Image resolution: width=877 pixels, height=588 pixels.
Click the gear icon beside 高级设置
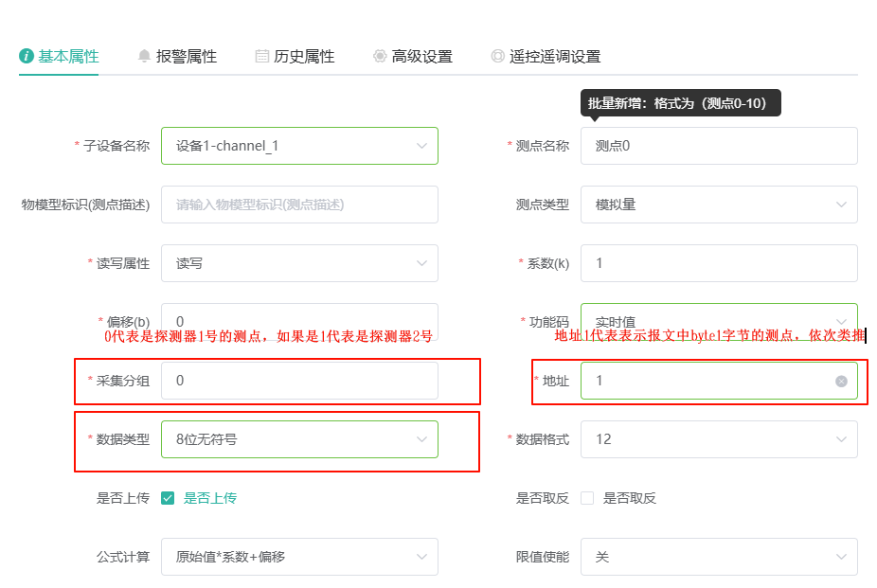point(380,56)
